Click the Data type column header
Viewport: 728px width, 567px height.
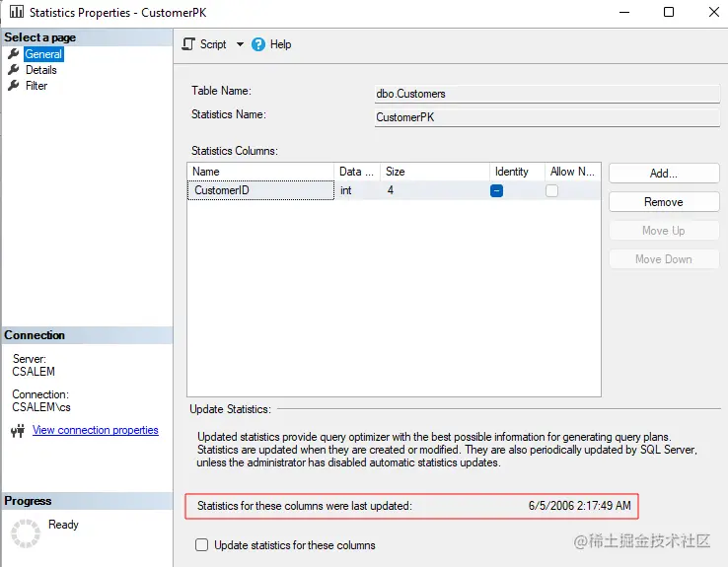coord(357,172)
